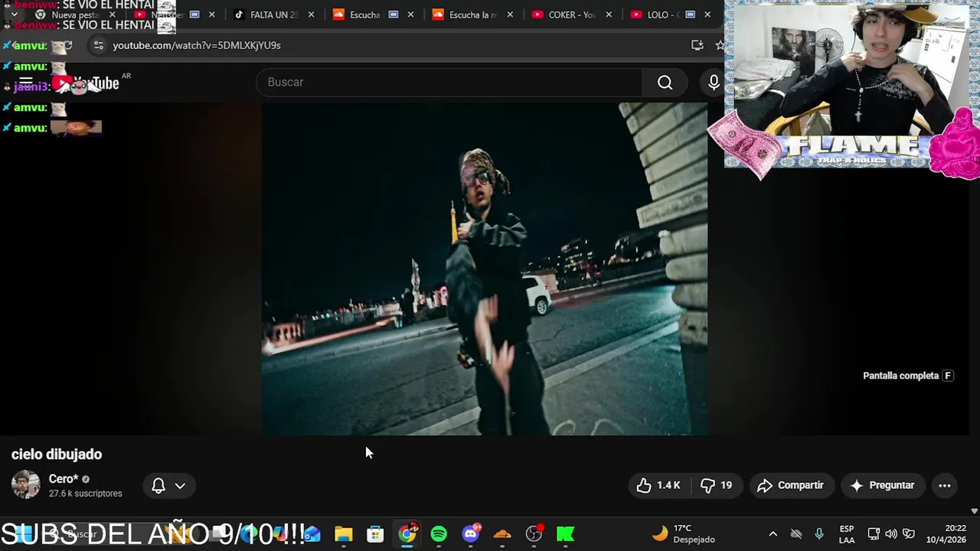
Task: Click Pantalla completa fullscreen hint
Action: click(908, 376)
